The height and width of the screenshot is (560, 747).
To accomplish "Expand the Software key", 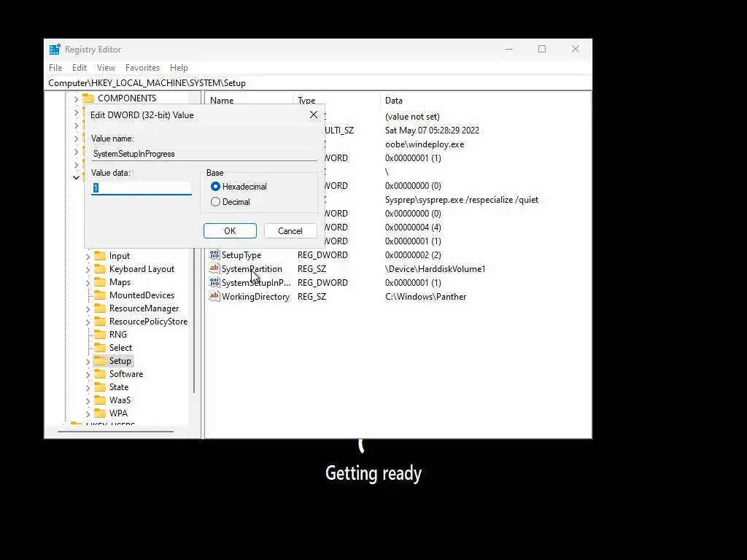I will click(x=88, y=374).
